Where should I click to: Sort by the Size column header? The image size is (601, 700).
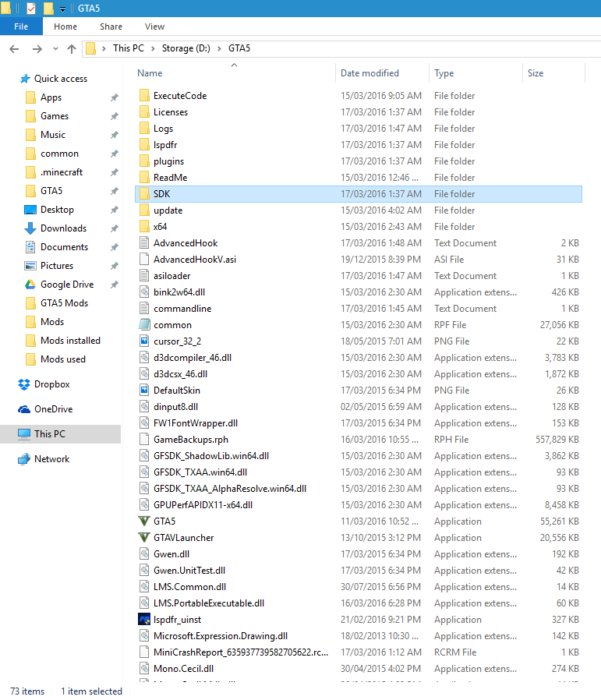pos(553,72)
